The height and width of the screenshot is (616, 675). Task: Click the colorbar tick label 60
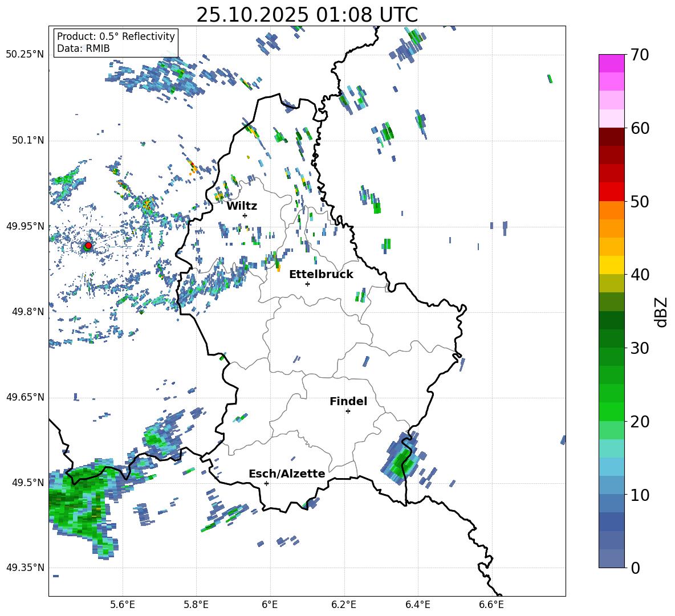640,128
